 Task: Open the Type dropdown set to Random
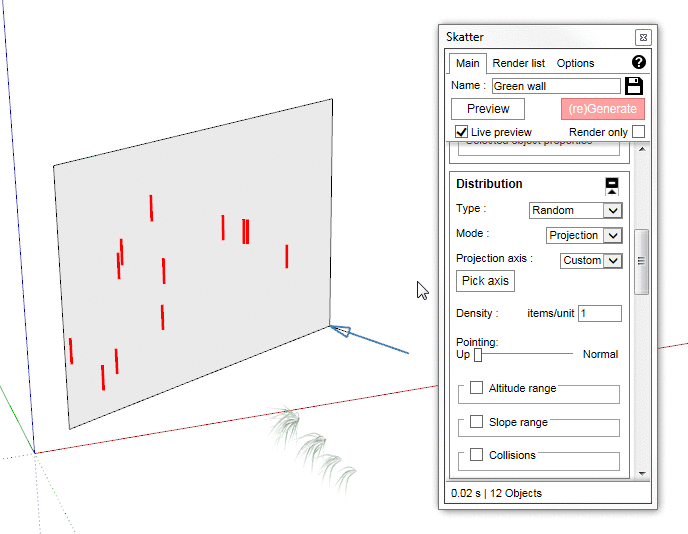575,210
